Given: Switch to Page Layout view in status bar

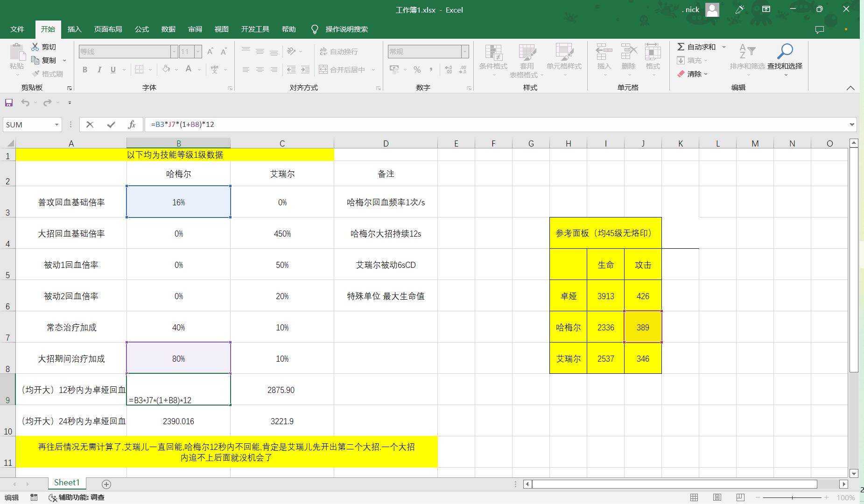Looking at the screenshot, I should (x=717, y=497).
